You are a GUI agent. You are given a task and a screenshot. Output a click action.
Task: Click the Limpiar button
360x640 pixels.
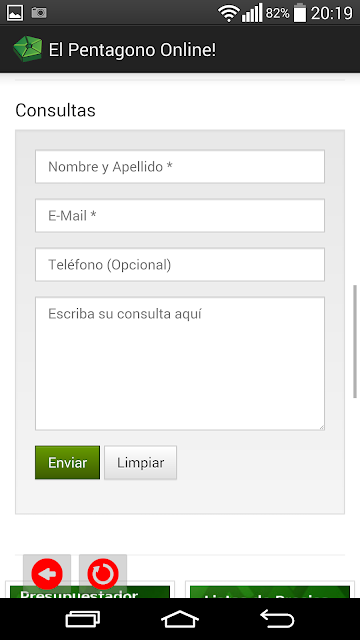[x=140, y=462]
